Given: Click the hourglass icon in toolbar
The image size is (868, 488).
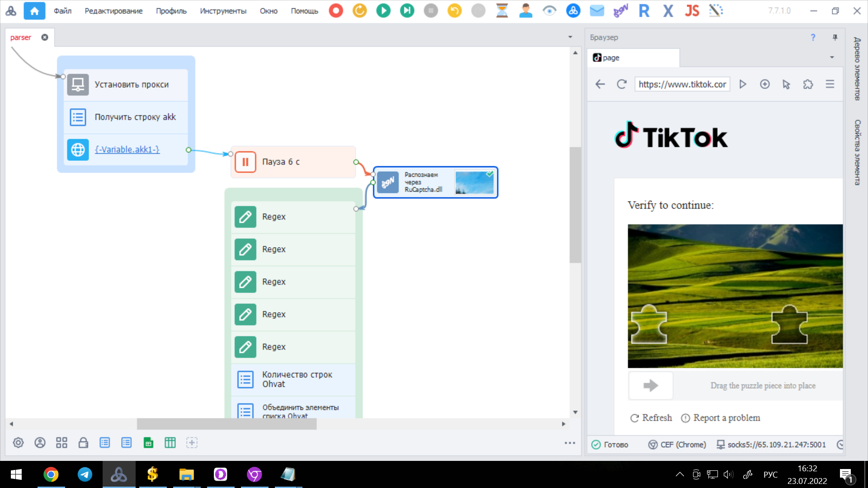Looking at the screenshot, I should click(502, 10).
